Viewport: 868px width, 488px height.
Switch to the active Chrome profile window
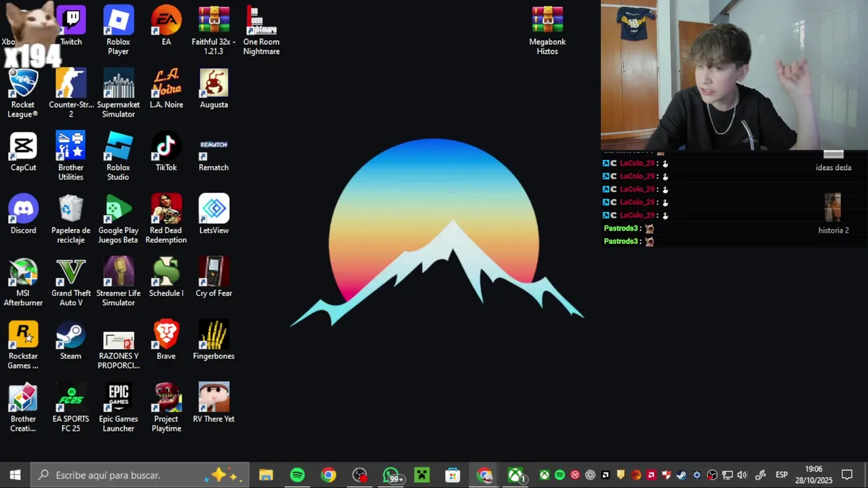tap(484, 475)
